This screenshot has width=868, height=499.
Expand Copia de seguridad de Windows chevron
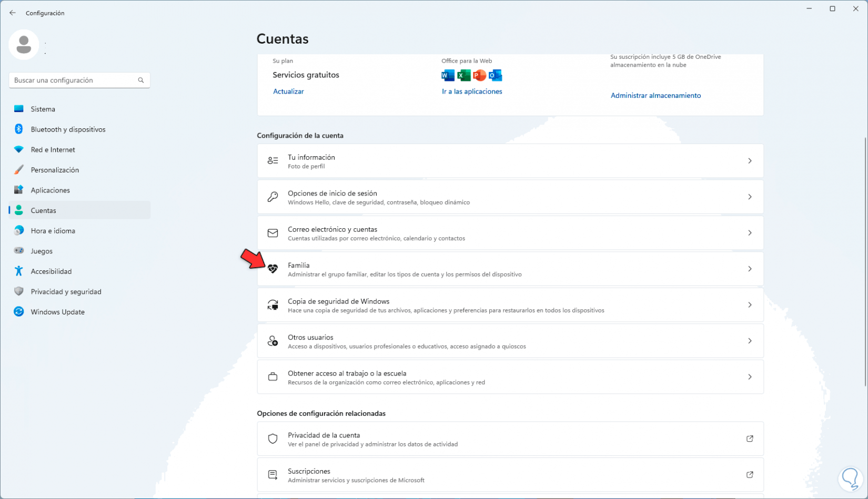pos(750,305)
